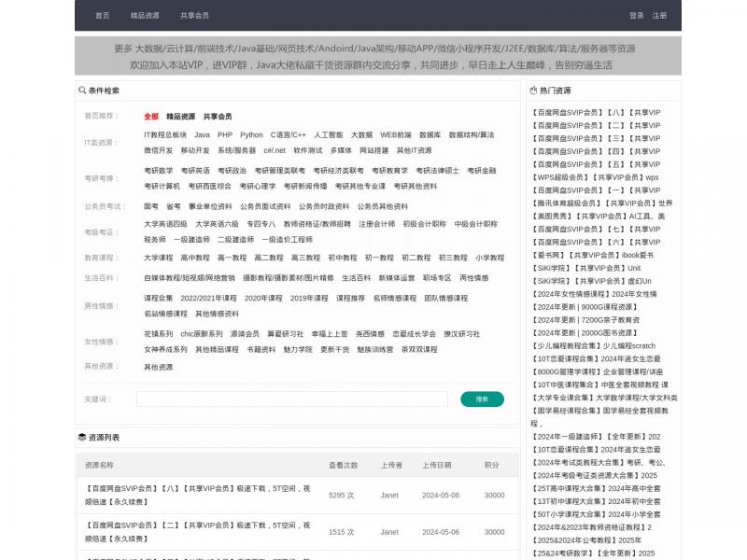Choose 小学教程 filter

click(x=489, y=258)
